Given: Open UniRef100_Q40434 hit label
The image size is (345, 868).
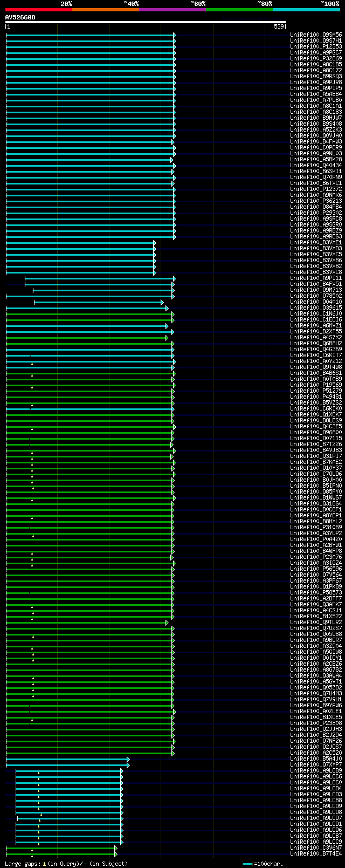Looking at the screenshot, I should coord(316,166).
